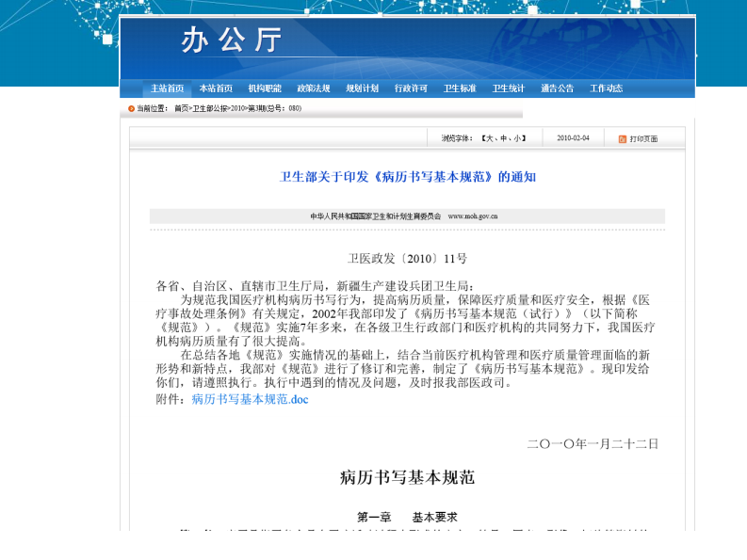Viewport: 747px width, 560px height.
Task: Go to the 卫生统计 section
Action: (509, 88)
